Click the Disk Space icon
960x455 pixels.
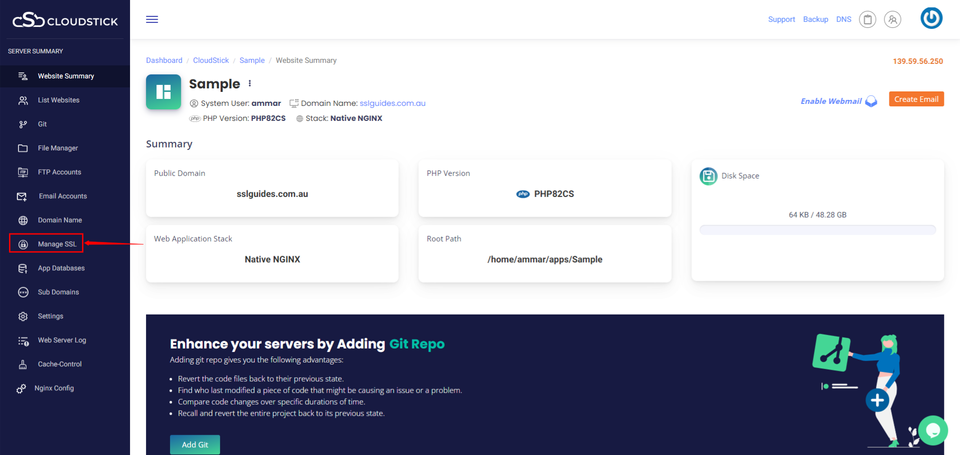pyautogui.click(x=708, y=176)
